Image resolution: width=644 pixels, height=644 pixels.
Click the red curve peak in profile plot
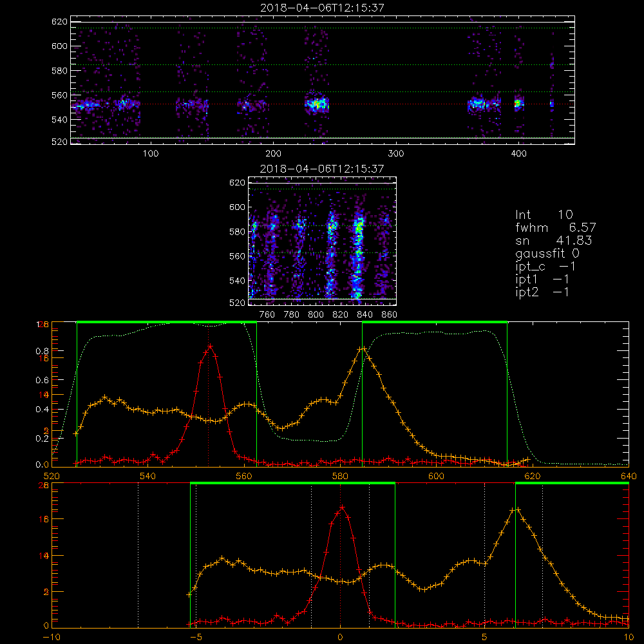(211, 346)
